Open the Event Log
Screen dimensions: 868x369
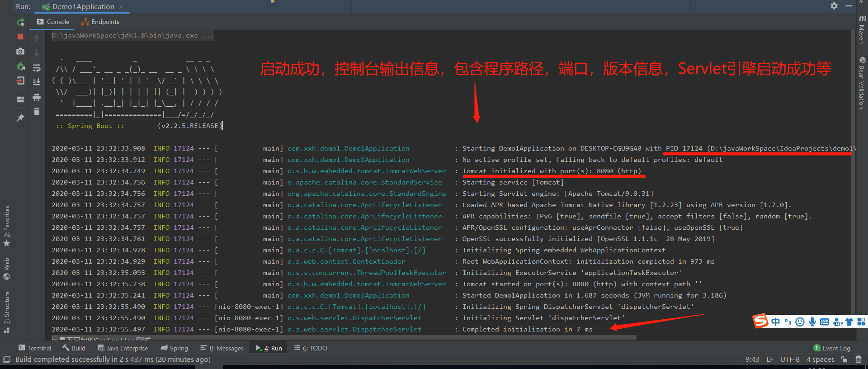click(x=832, y=348)
